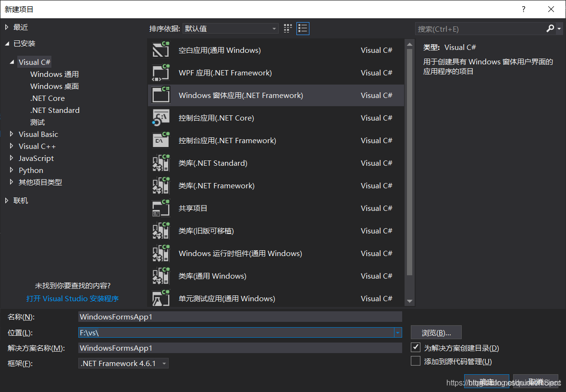566x392 pixels.
Task: Open the help question mark button
Action: click(x=523, y=10)
